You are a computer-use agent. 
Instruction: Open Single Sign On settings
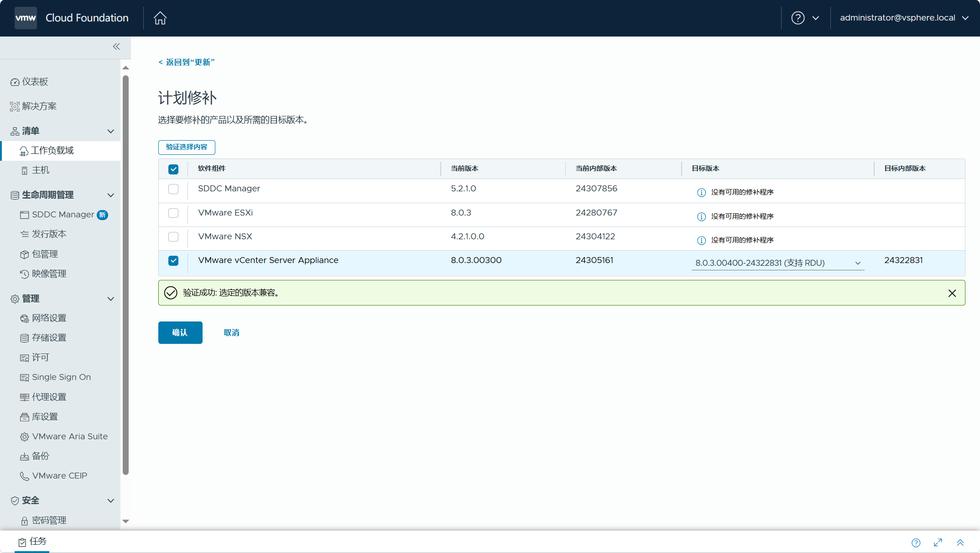[x=55, y=377]
